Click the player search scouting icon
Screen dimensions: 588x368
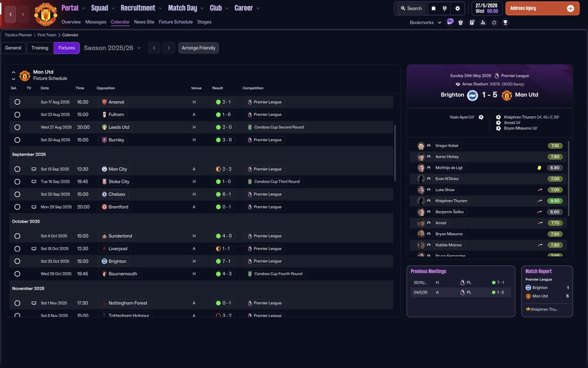[x=483, y=23]
